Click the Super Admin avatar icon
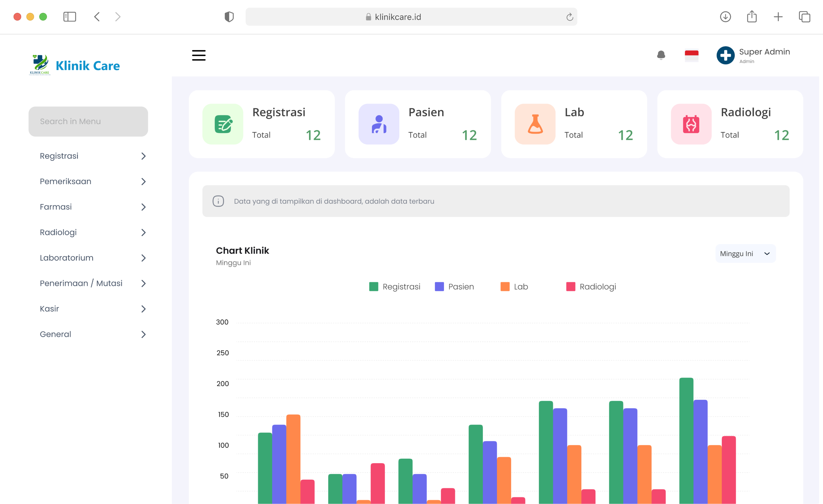 coord(725,55)
